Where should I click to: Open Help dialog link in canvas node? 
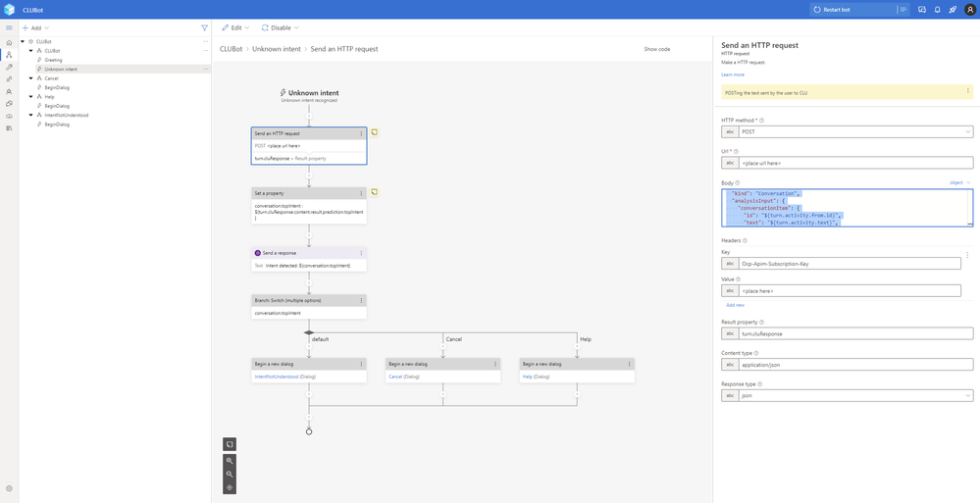pyautogui.click(x=528, y=377)
